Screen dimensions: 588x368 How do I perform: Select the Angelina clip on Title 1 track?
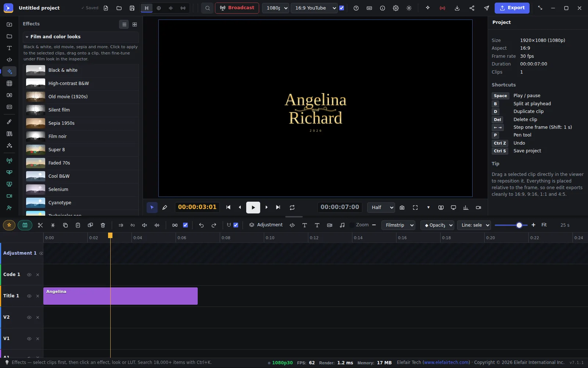pyautogui.click(x=121, y=296)
